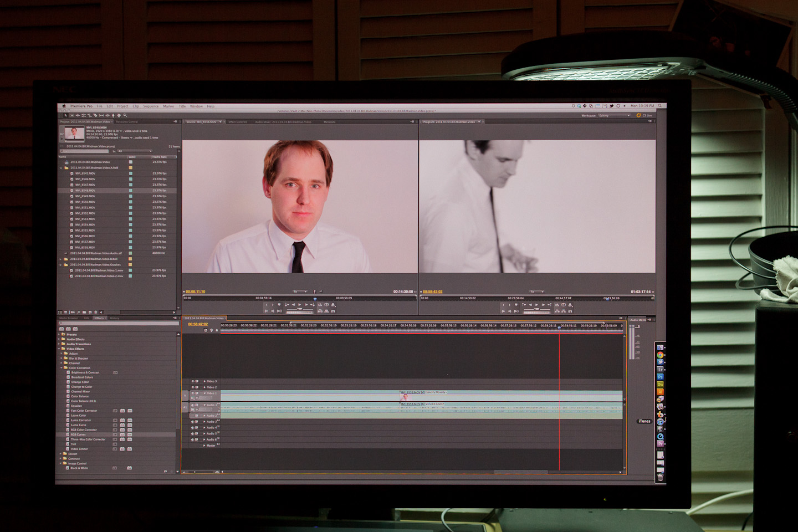Switch to the Effect Controls tab
798x532 pixels.
(238, 122)
